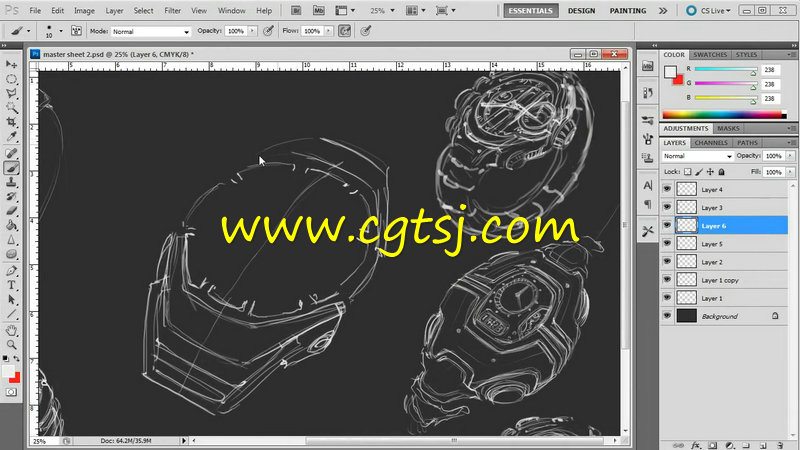Select the Move tool
800x450 pixels.
[11, 64]
